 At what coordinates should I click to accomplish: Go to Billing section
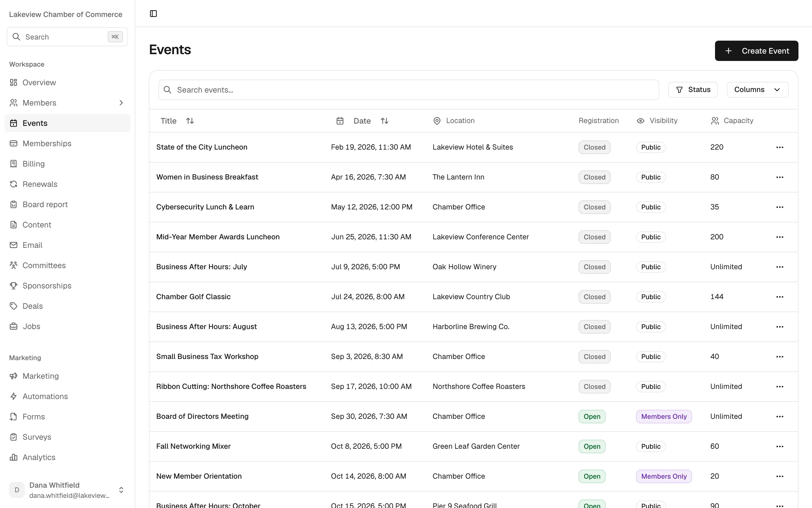(x=67, y=164)
